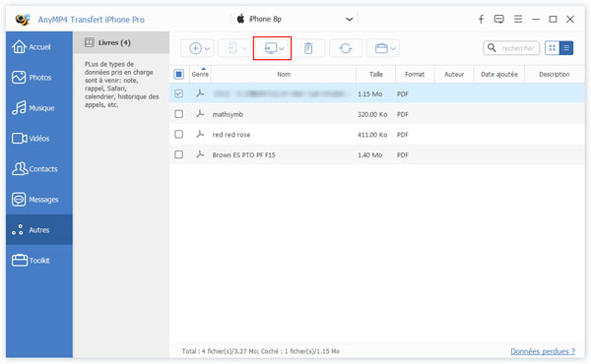
Task: Sort by Date ajoutée column header
Action: [499, 74]
